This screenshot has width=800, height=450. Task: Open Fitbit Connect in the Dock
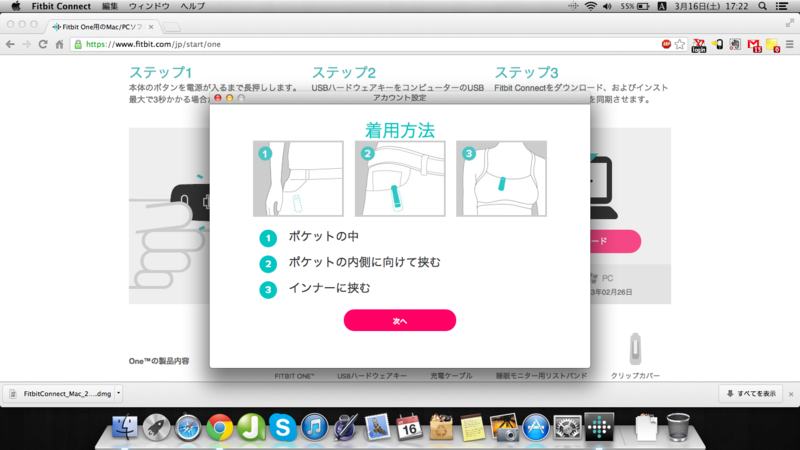click(x=599, y=427)
